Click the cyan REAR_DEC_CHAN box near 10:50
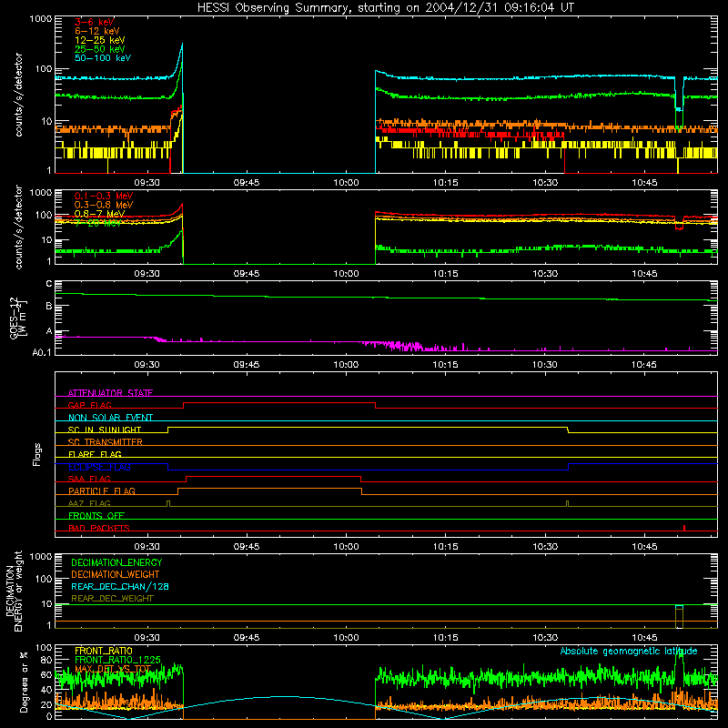 (679, 607)
